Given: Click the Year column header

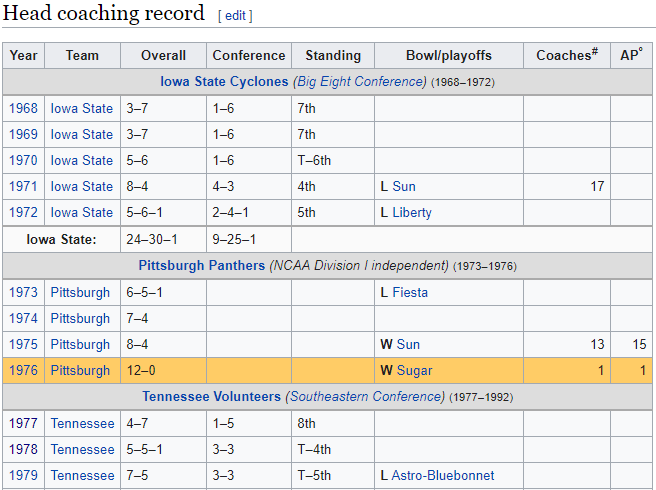Looking at the screenshot, I should [x=23, y=55].
